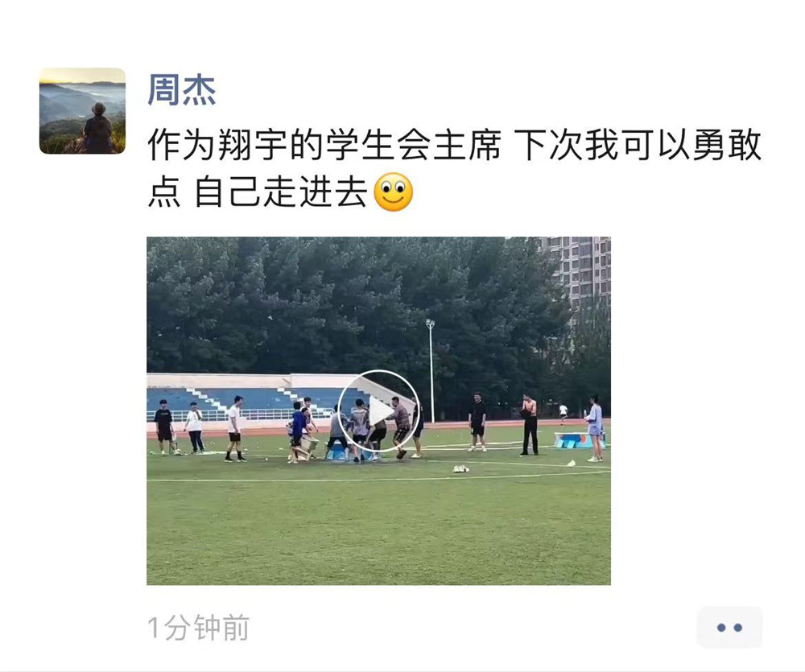Click the shirtless man in the video
This screenshot has width=805, height=672.
coord(529,425)
